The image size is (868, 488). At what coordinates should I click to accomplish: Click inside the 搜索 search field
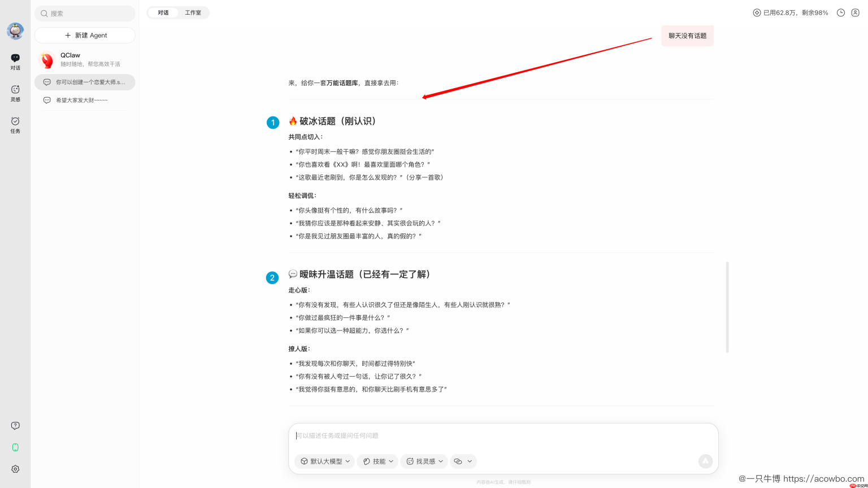pyautogui.click(x=85, y=14)
